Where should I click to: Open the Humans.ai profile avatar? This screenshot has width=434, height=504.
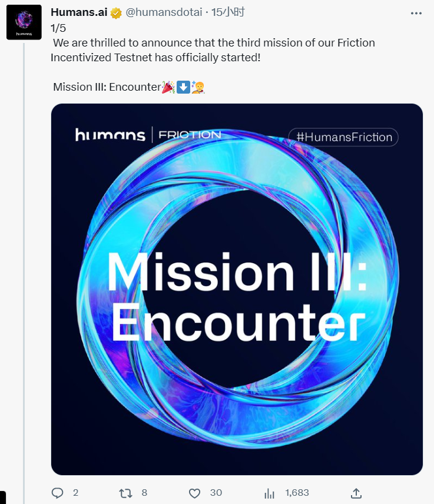click(x=24, y=22)
